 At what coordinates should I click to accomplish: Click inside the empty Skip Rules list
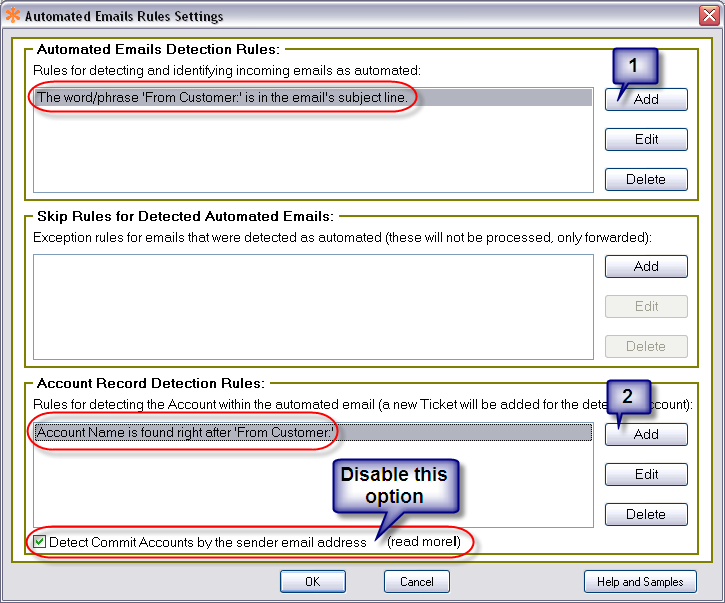click(x=312, y=310)
